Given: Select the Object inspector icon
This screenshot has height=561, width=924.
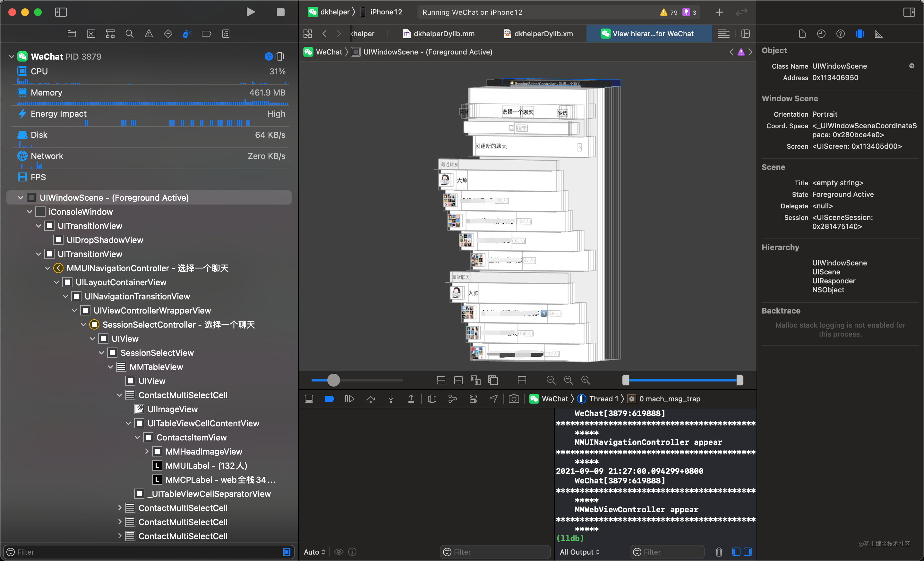Looking at the screenshot, I should click(x=860, y=34).
